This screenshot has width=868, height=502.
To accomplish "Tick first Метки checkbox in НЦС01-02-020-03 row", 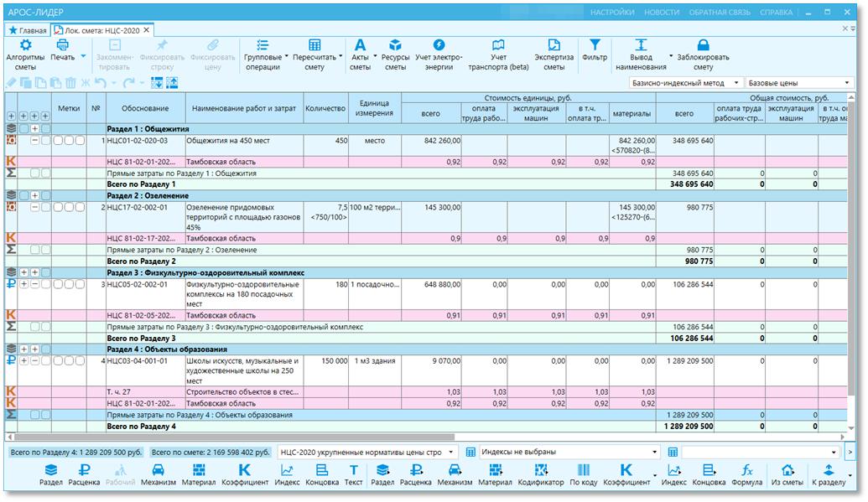I will coord(58,141).
